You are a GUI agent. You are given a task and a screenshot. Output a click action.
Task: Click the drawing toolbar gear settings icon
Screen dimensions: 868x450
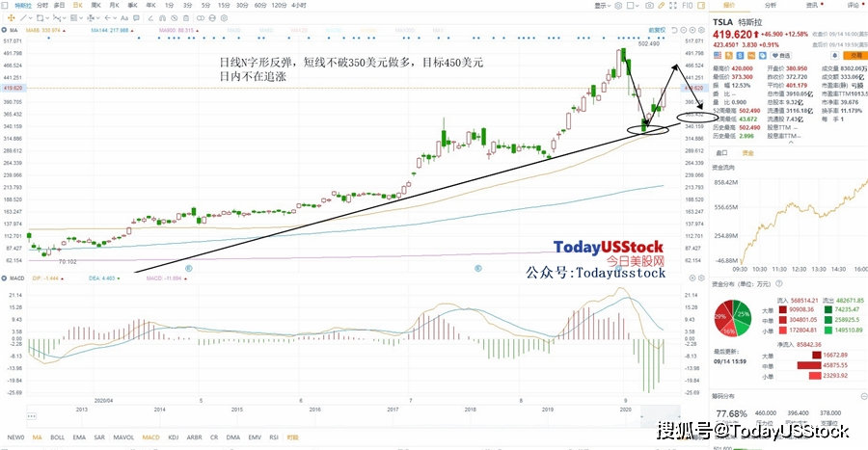[224, 18]
